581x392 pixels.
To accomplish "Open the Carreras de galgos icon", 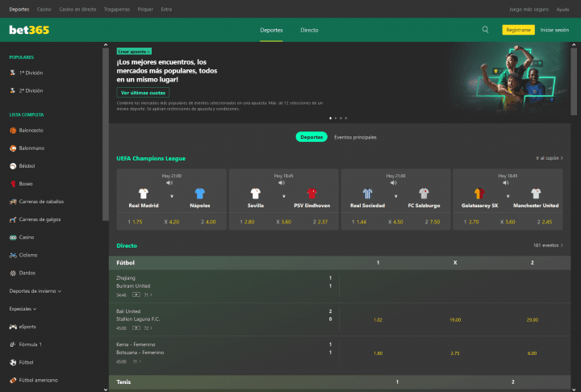I will 13,219.
